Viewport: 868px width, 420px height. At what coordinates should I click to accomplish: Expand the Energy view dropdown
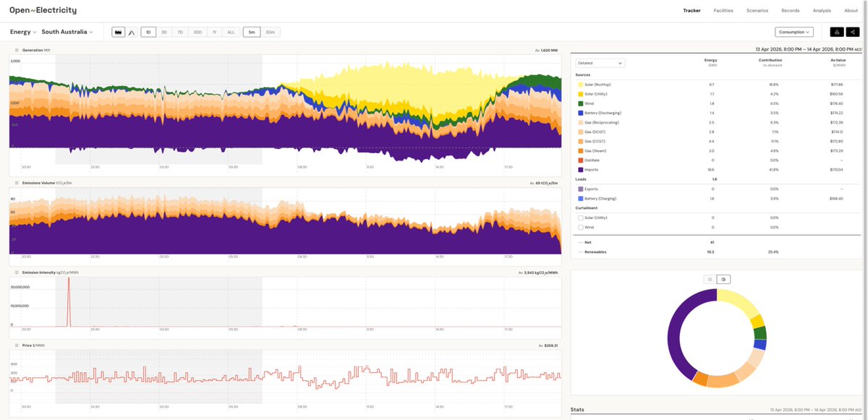(x=22, y=32)
